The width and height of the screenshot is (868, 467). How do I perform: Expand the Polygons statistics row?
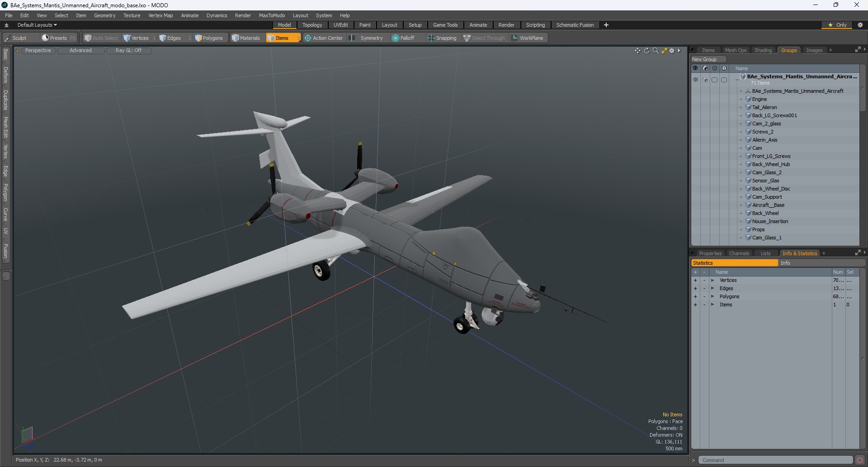pos(713,297)
